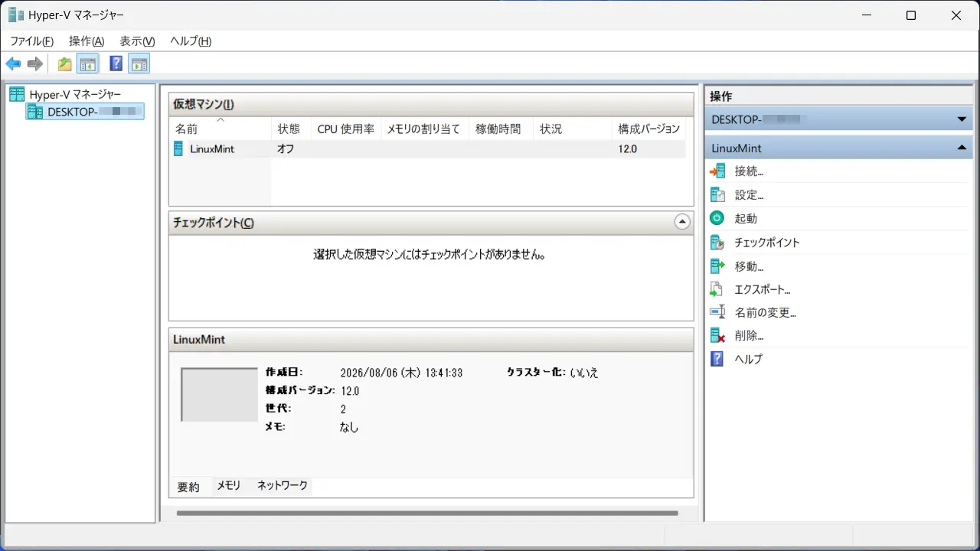Click the チェックポイント action text

tap(767, 243)
